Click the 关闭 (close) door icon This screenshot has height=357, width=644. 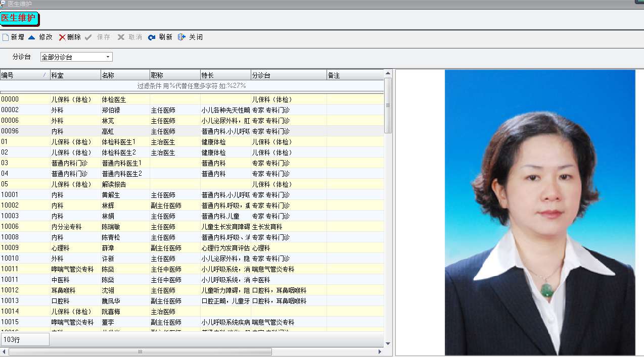pos(181,37)
